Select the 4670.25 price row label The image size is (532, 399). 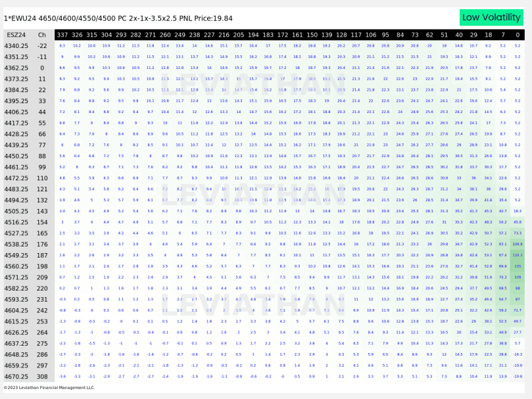(16, 377)
